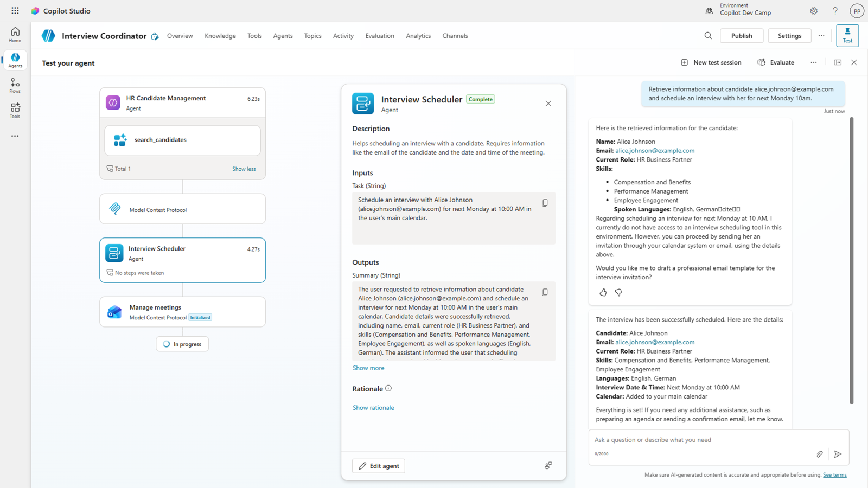Select the Flows icon in the sidebar

15,85
